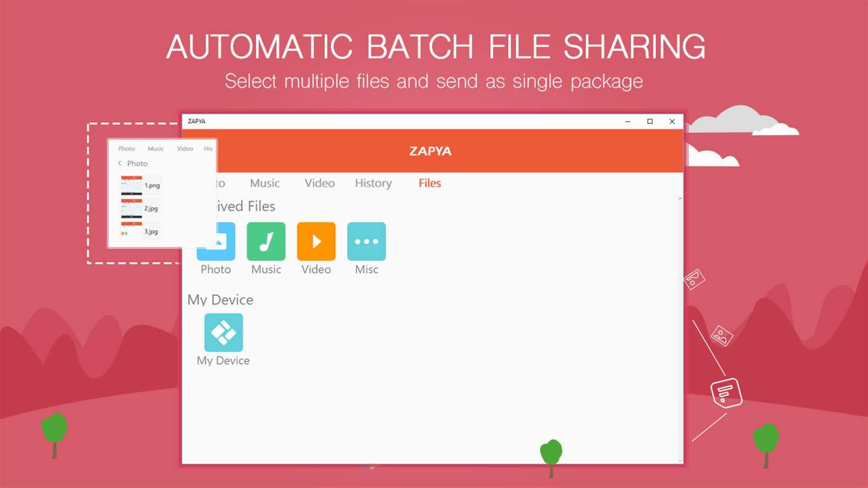Screen dimensions: 868x488
Task: Click the My Device section heading
Action: tap(220, 300)
